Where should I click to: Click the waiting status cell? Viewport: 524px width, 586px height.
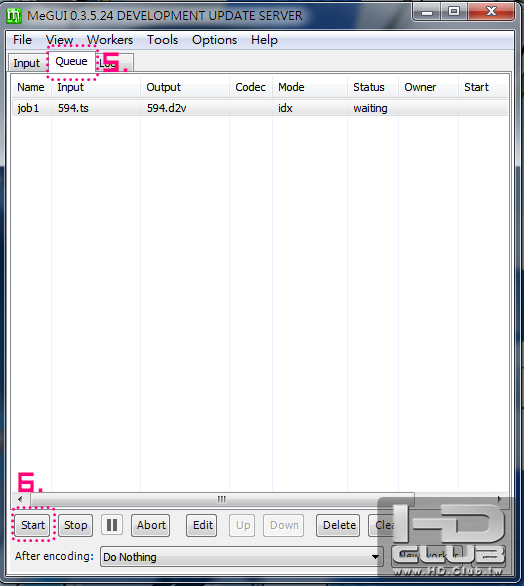coord(370,108)
